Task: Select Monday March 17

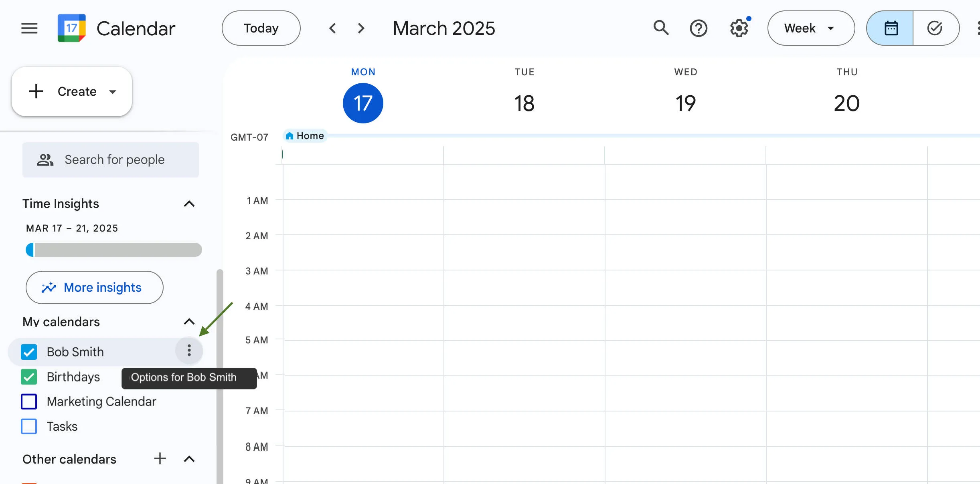Action: 363,103
